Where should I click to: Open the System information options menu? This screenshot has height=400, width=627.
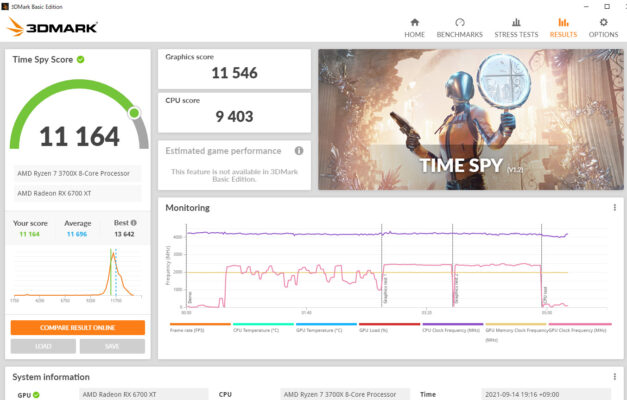[x=615, y=377]
